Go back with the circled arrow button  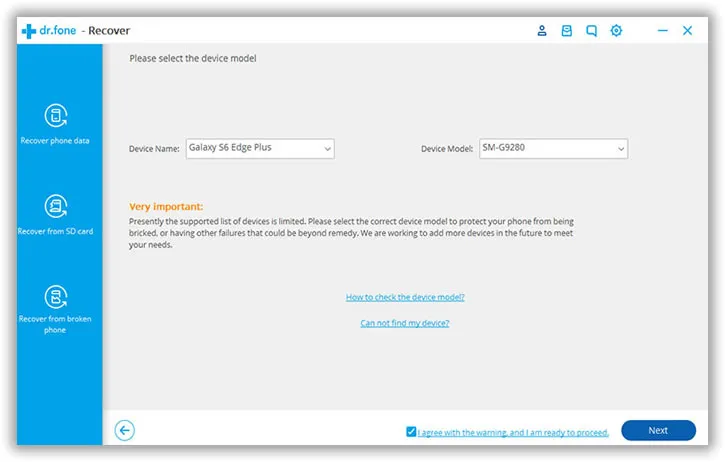[x=125, y=431]
